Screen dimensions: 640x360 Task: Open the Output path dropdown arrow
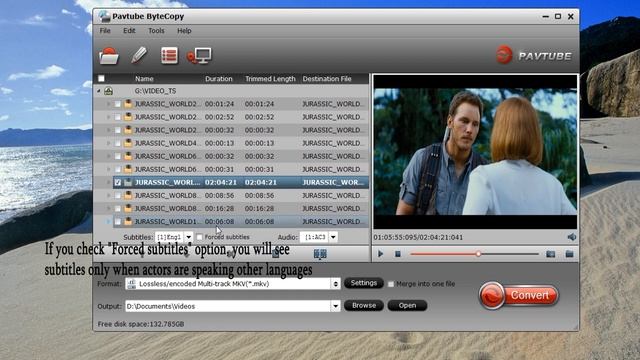tap(335, 306)
